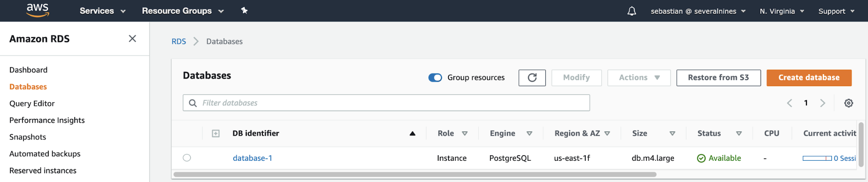
Task: Click the 0 Sessions activity link
Action: [x=845, y=158]
